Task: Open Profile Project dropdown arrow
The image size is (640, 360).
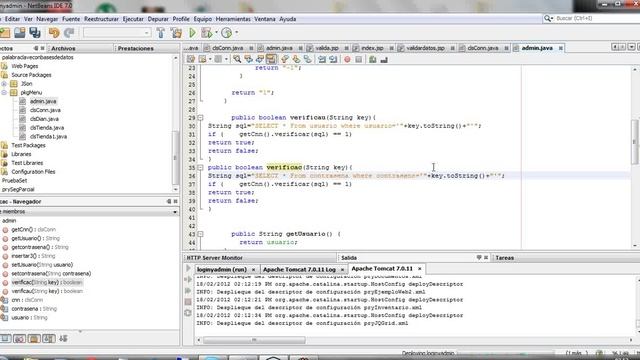Action: coord(237,33)
